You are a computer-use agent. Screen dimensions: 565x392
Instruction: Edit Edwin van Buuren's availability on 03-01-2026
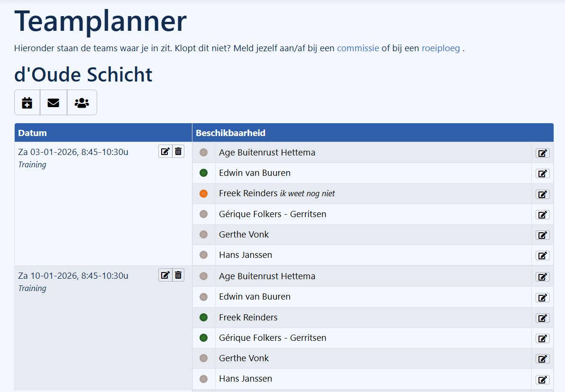(542, 173)
